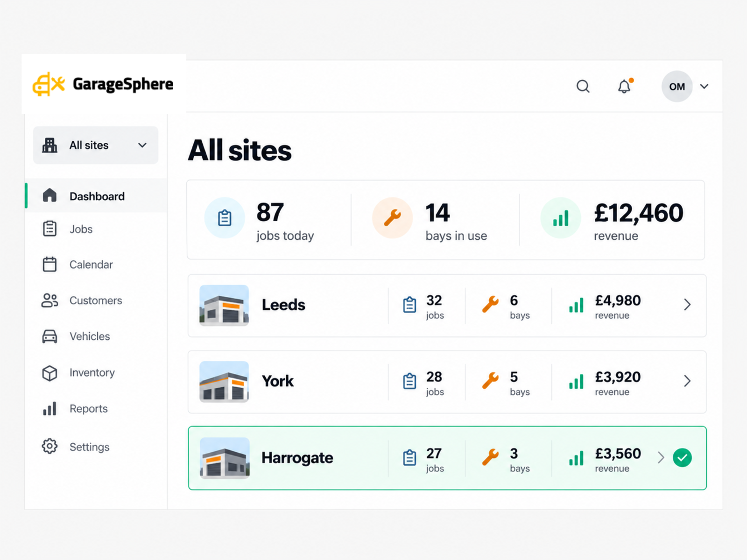Click the Leeds jobs clipboard icon
The width and height of the screenshot is (747, 560).
click(x=409, y=305)
